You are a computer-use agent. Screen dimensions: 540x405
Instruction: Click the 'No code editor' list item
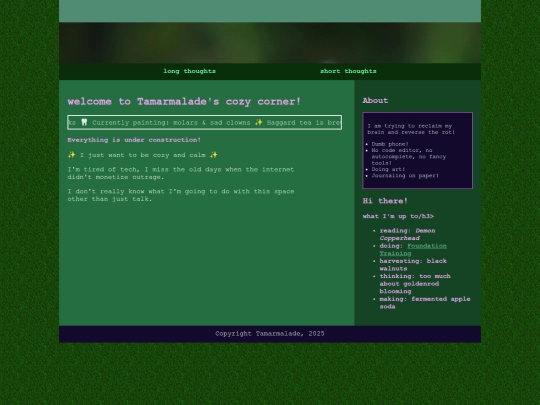[409, 157]
